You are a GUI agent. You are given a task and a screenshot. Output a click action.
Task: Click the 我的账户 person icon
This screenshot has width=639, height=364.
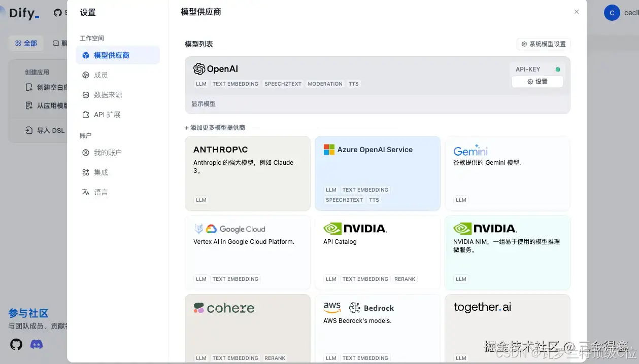point(86,153)
